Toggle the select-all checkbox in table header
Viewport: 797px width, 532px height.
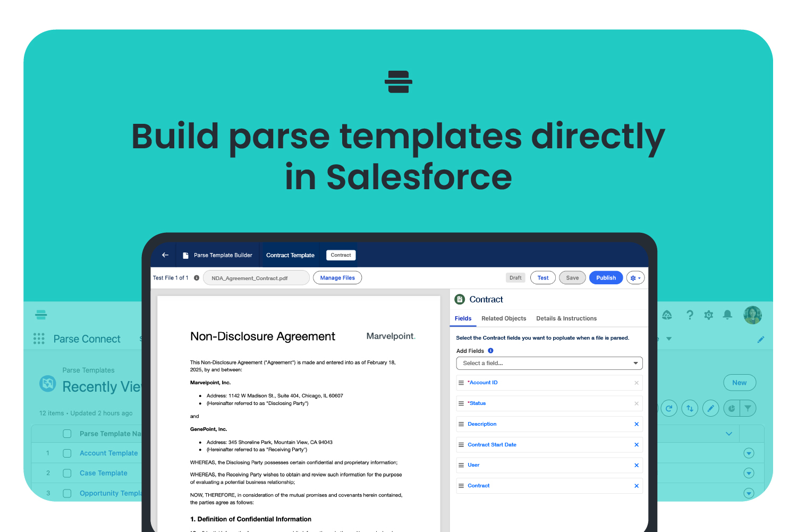67,434
